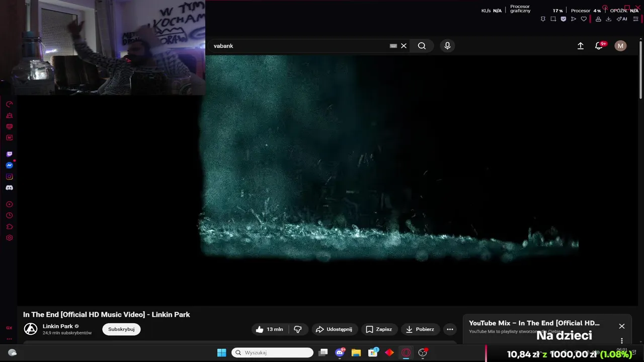This screenshot has width=644, height=362.
Task: Open the sidebar M mail icon
Action: [x=9, y=138]
